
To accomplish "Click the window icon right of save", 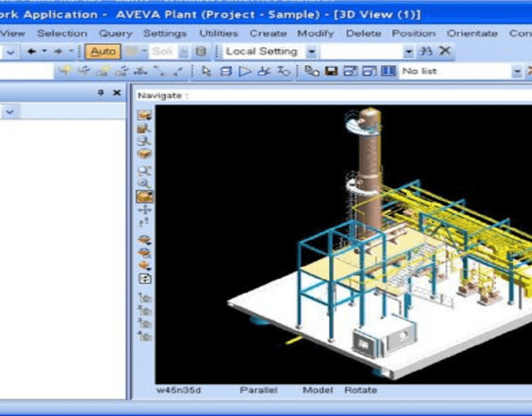I will (x=350, y=71).
